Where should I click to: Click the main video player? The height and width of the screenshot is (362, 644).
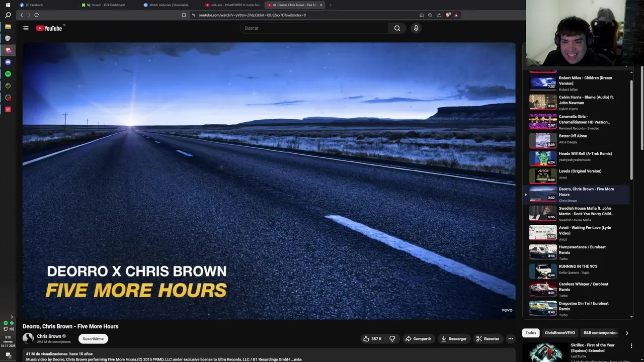pos(269,180)
